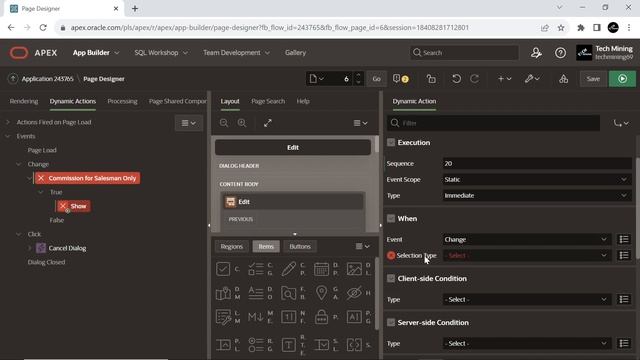Open the Utilities wrench menu
The image size is (640, 360).
(x=532, y=79)
